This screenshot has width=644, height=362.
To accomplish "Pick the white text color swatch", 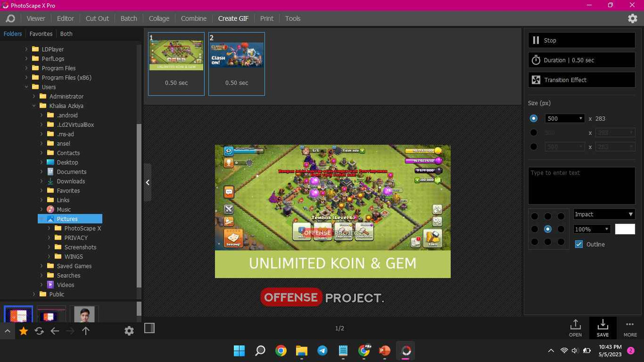I will click(625, 229).
